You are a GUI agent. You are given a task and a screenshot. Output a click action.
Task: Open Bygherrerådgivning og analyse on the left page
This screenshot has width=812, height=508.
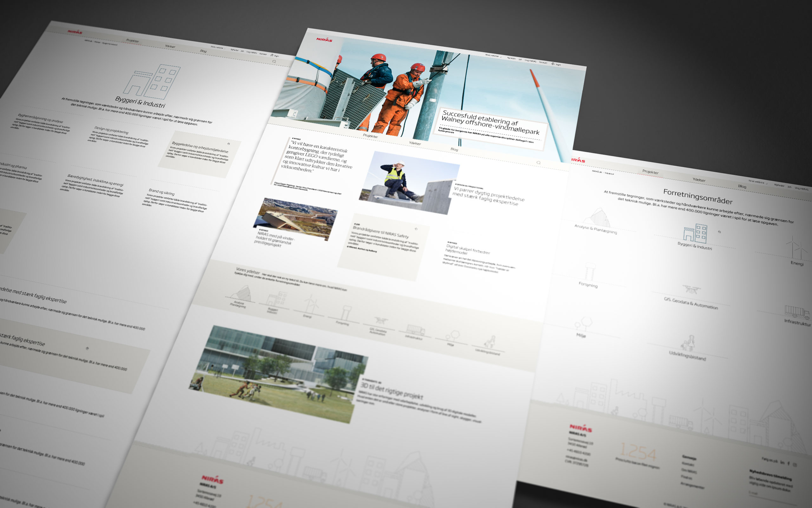(40, 118)
